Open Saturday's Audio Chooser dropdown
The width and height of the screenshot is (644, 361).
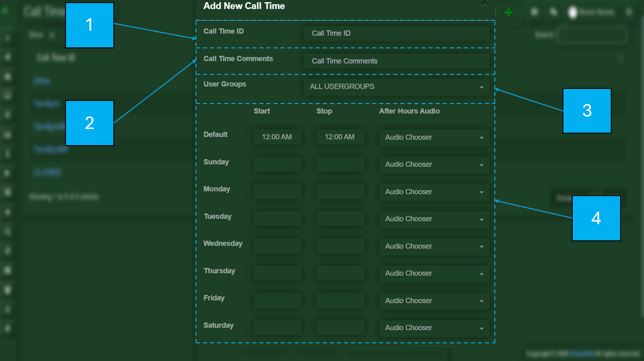[x=434, y=328]
